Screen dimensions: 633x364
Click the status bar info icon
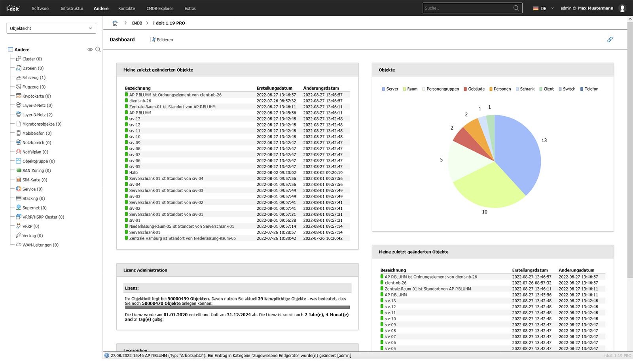pos(107,356)
